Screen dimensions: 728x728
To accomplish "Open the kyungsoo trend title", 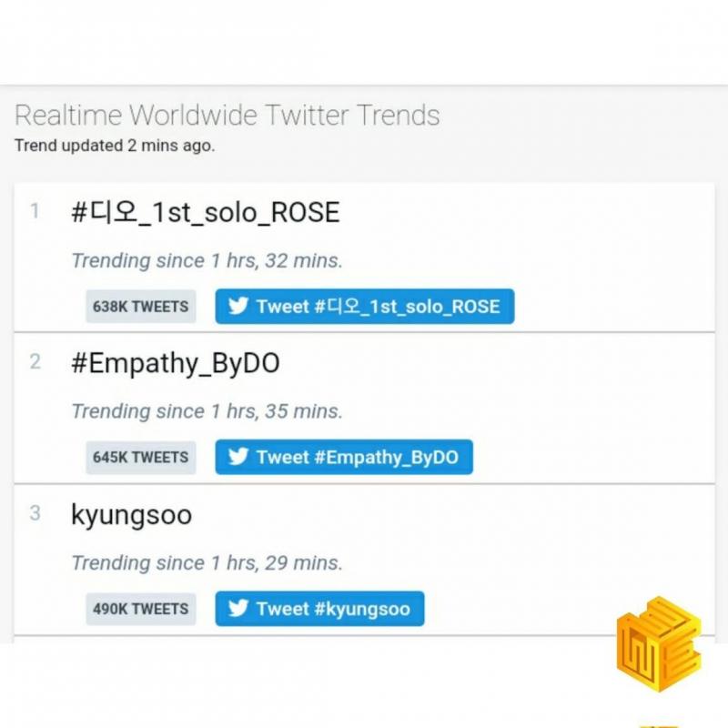I will [131, 515].
